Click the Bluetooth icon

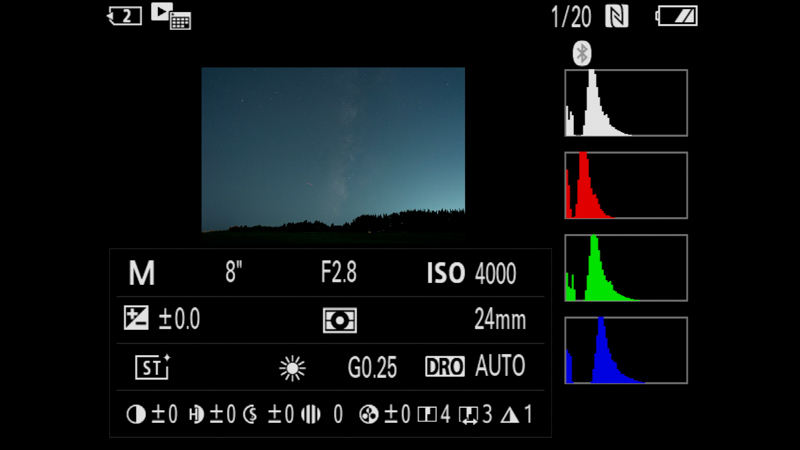click(x=582, y=53)
